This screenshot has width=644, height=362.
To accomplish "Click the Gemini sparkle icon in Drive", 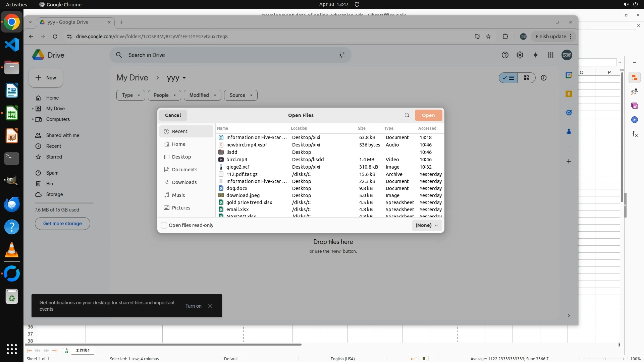I will [535, 55].
